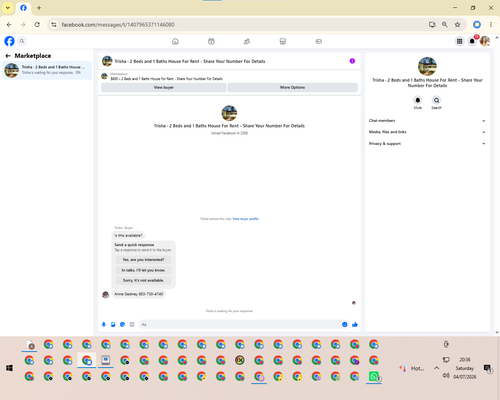The height and width of the screenshot is (400, 500).
Task: Click the page vertical scrollbar
Action: point(497,185)
